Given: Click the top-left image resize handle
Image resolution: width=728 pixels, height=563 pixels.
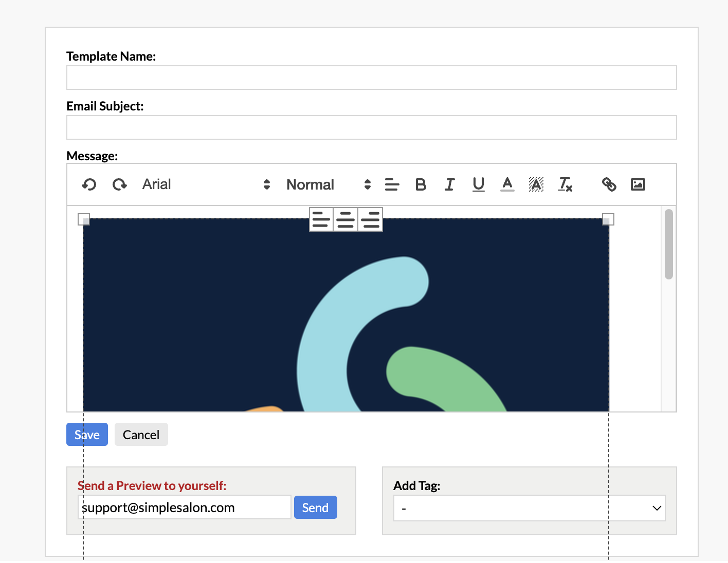Looking at the screenshot, I should click(x=84, y=219).
